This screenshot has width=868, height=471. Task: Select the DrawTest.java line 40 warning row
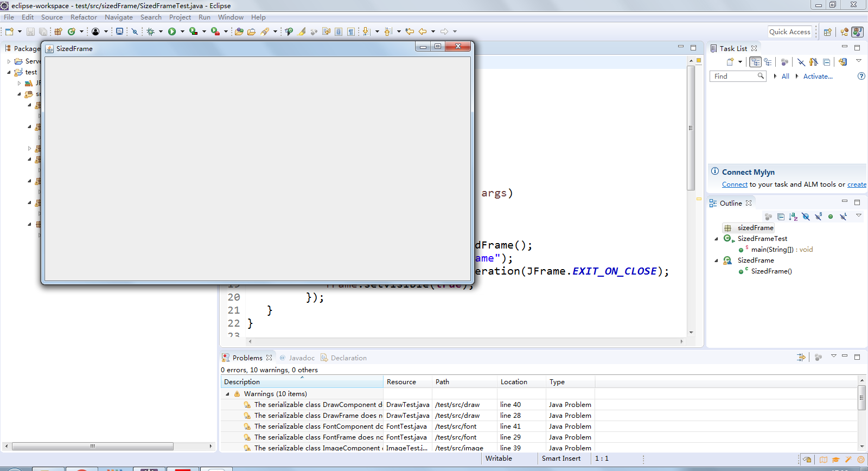[x=407, y=405]
